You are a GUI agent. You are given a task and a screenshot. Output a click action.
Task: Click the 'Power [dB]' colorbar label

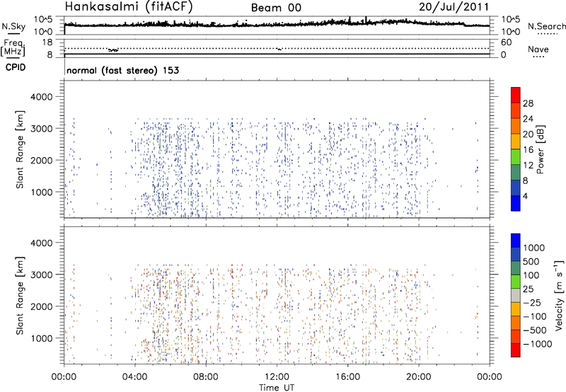click(541, 149)
